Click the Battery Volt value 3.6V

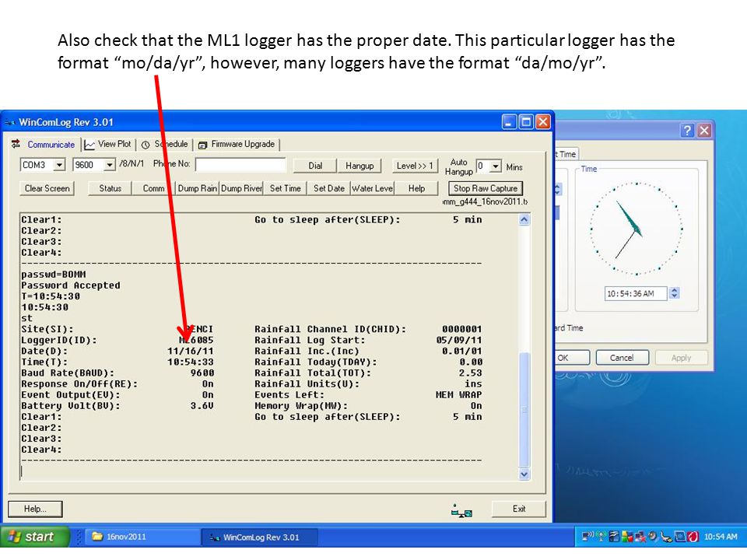point(202,406)
